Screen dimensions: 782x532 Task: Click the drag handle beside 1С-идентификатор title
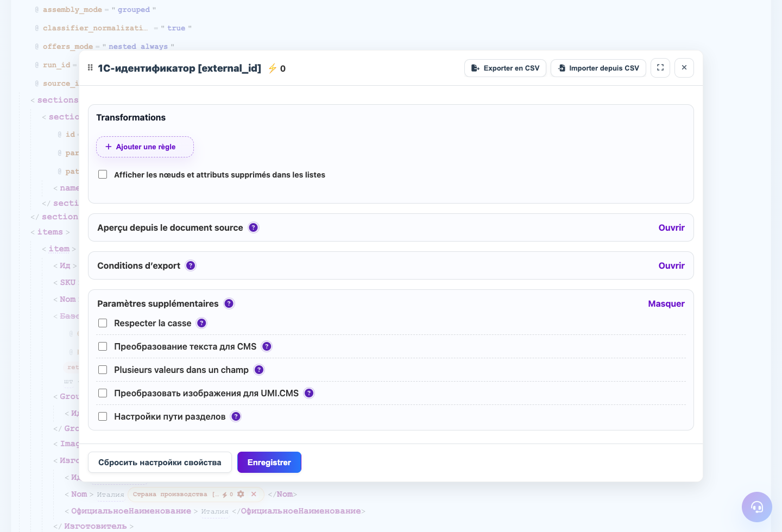(90, 68)
